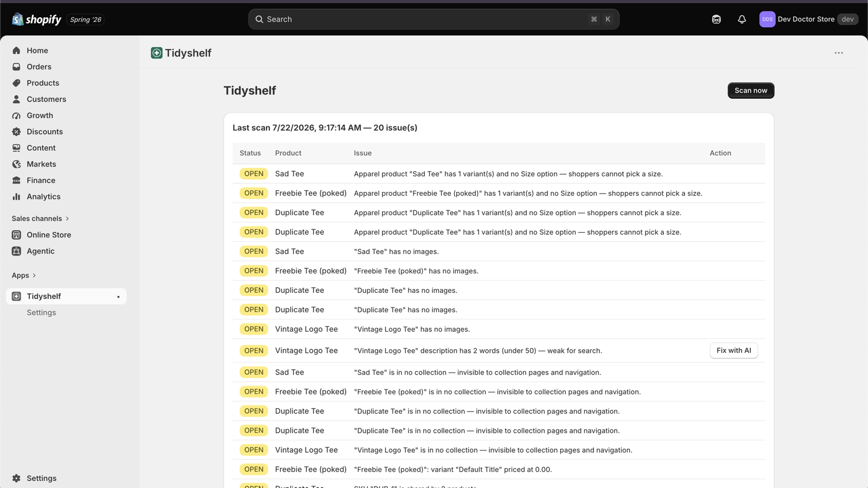The height and width of the screenshot is (488, 868).
Task: Select Online Store sales channel
Action: point(66,235)
